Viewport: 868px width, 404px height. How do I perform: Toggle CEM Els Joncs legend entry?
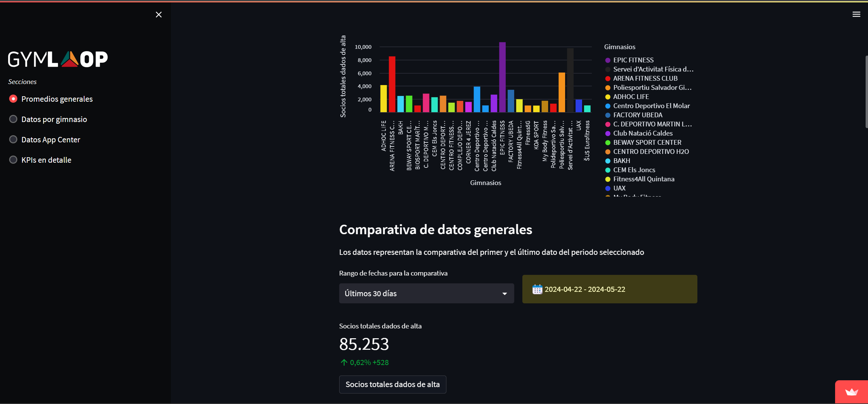tap(630, 170)
